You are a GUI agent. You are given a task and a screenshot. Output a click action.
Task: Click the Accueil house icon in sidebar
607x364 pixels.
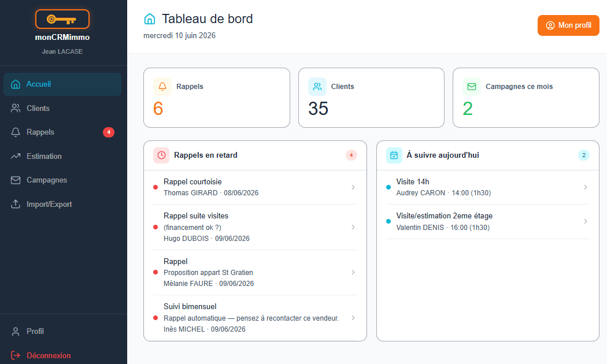point(16,84)
